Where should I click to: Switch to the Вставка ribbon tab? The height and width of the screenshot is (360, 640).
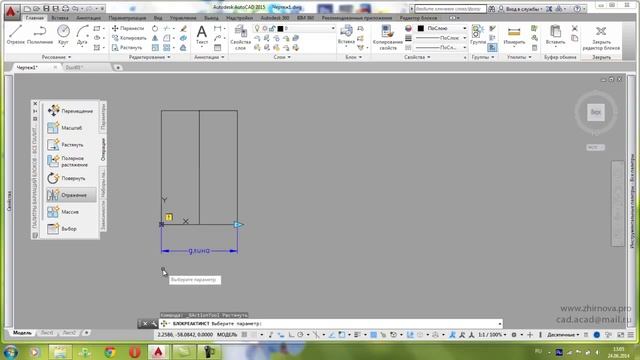(x=60, y=18)
